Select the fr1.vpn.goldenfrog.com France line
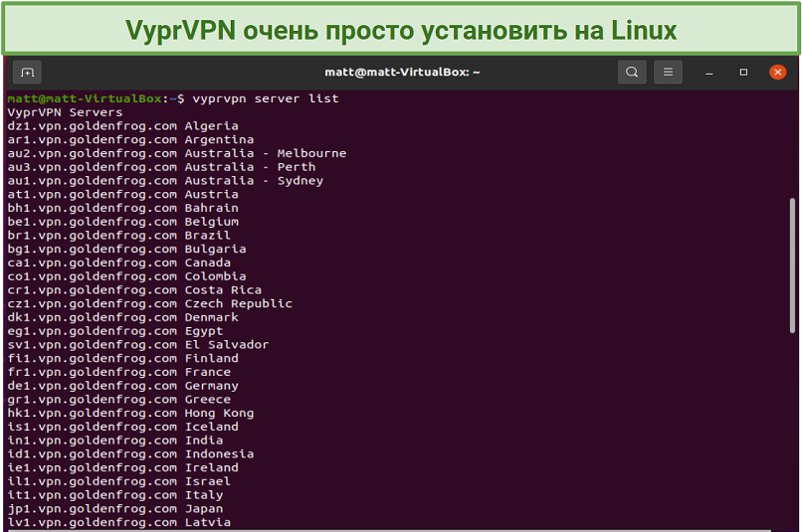Viewport: 802px width, 532px height. point(118,372)
